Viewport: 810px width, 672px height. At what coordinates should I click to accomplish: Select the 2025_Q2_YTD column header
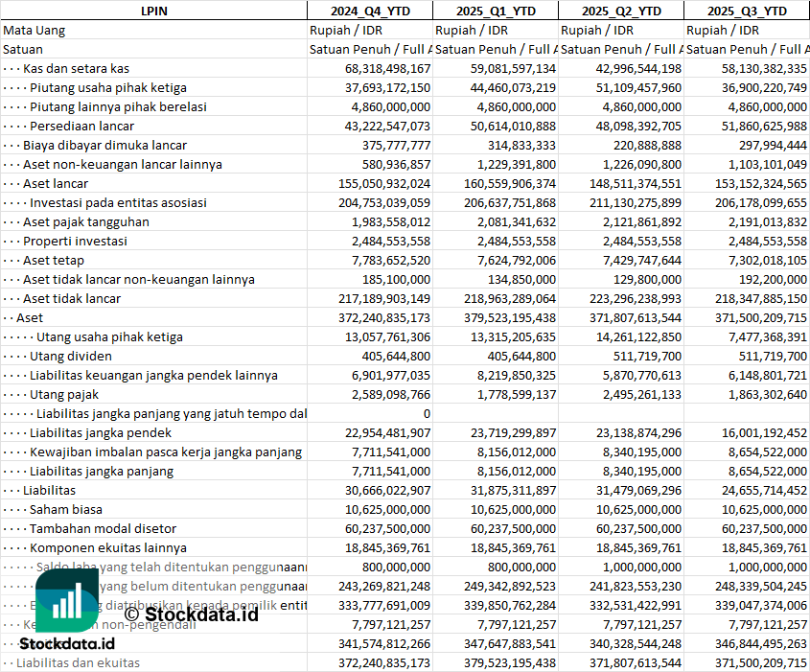(x=621, y=11)
